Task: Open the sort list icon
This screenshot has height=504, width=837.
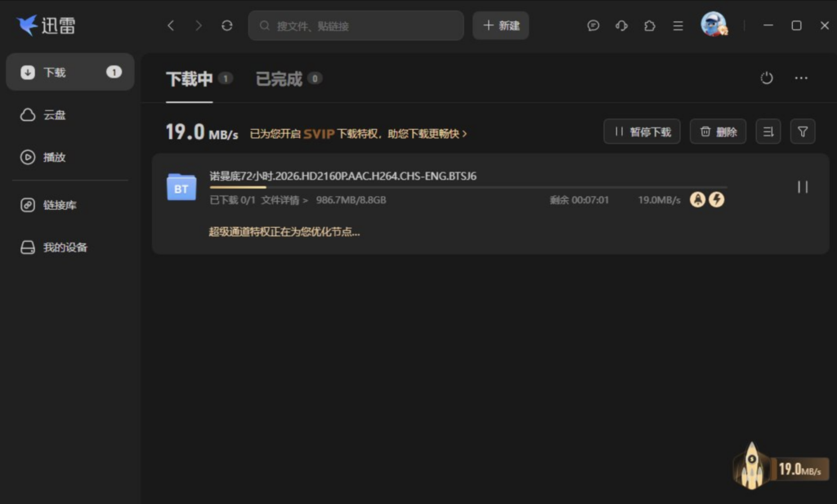Action: click(x=768, y=132)
